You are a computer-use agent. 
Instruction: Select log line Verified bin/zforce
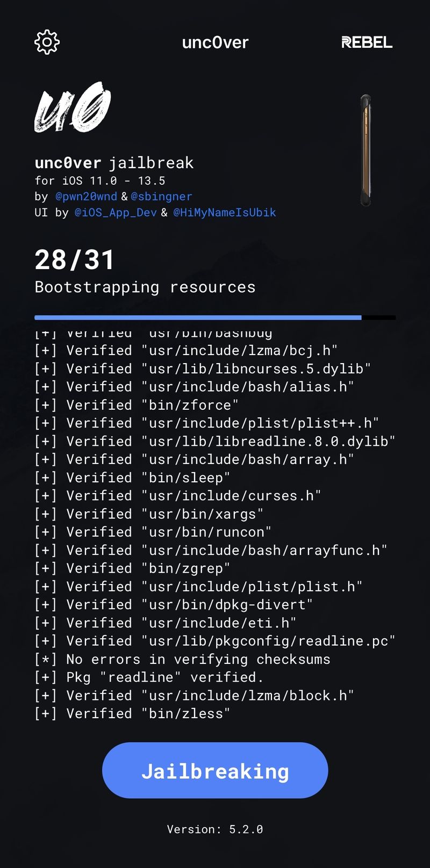pos(137,406)
